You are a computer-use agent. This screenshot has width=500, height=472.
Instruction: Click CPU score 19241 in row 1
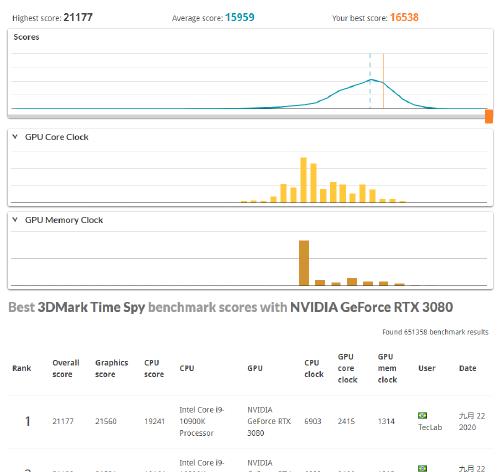(154, 421)
